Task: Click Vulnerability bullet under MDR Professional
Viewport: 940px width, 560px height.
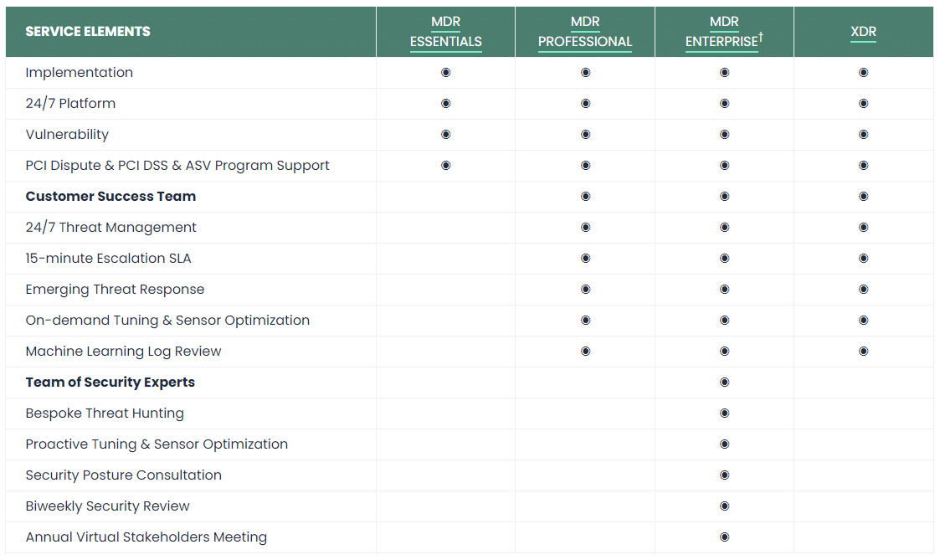Action: (x=585, y=135)
